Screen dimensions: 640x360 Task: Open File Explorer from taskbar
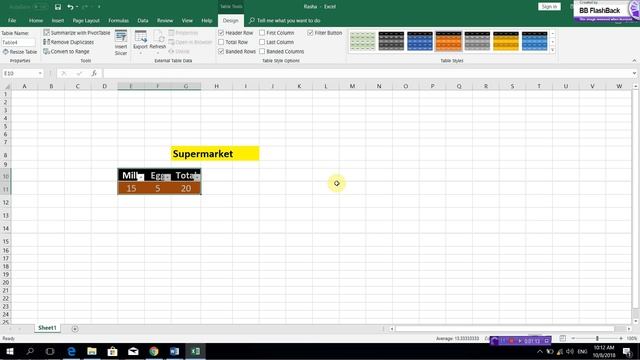click(92, 351)
